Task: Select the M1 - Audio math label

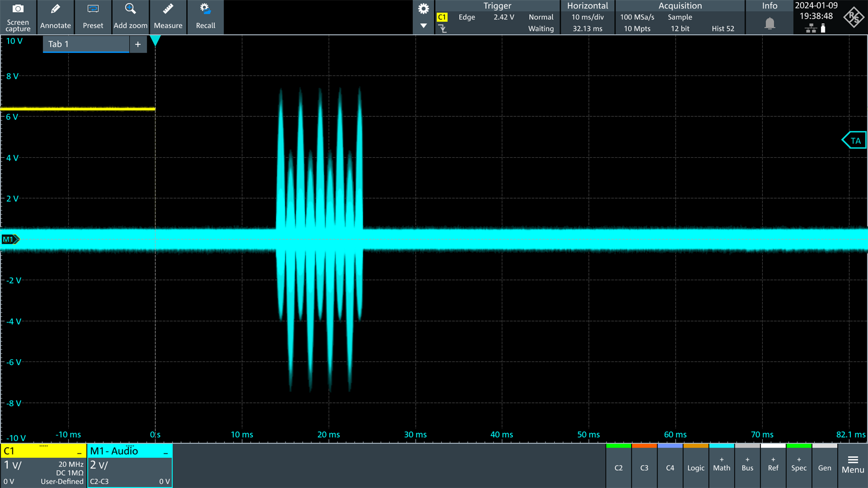Action: (114, 450)
